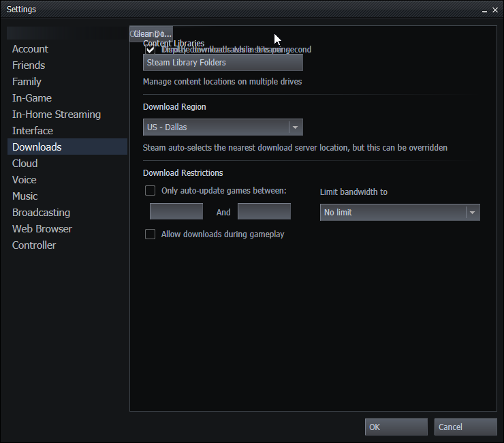Screen dimensions: 504x443
Task: Close the Settings window
Action: 495,10
